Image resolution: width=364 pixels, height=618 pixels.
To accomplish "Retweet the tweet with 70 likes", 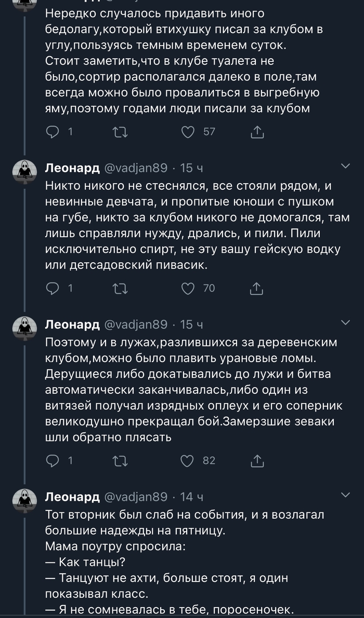I will tap(120, 288).
